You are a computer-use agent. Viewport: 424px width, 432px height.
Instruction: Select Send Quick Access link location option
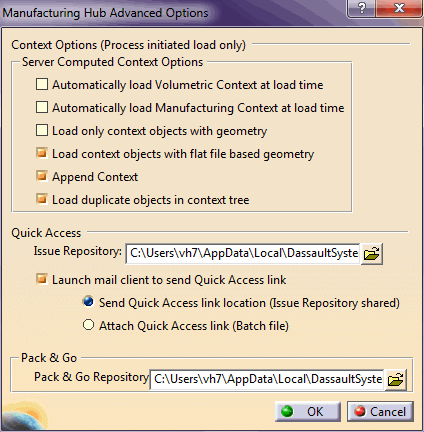[x=88, y=302]
